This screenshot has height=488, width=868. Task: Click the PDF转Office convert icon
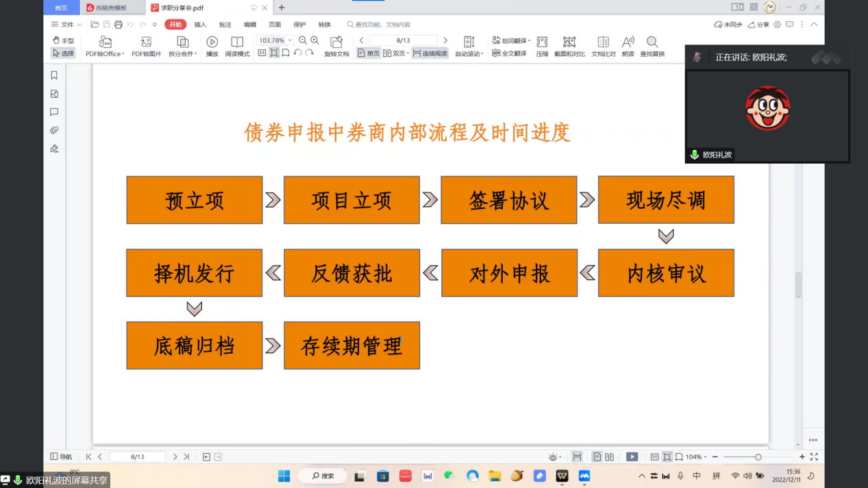[105, 42]
